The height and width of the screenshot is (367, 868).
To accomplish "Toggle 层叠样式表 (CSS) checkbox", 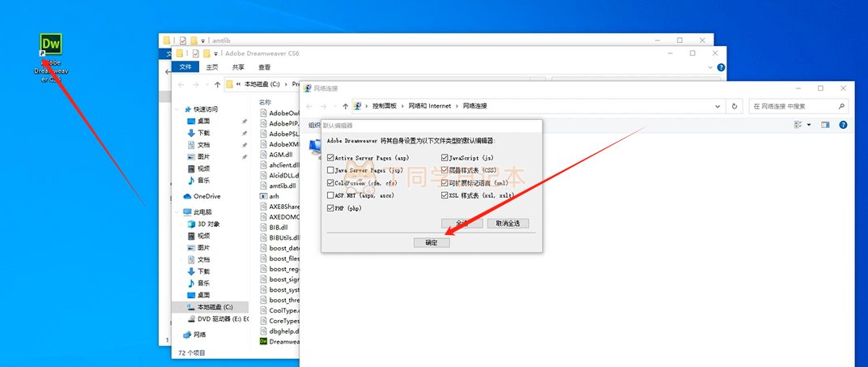I will [445, 170].
